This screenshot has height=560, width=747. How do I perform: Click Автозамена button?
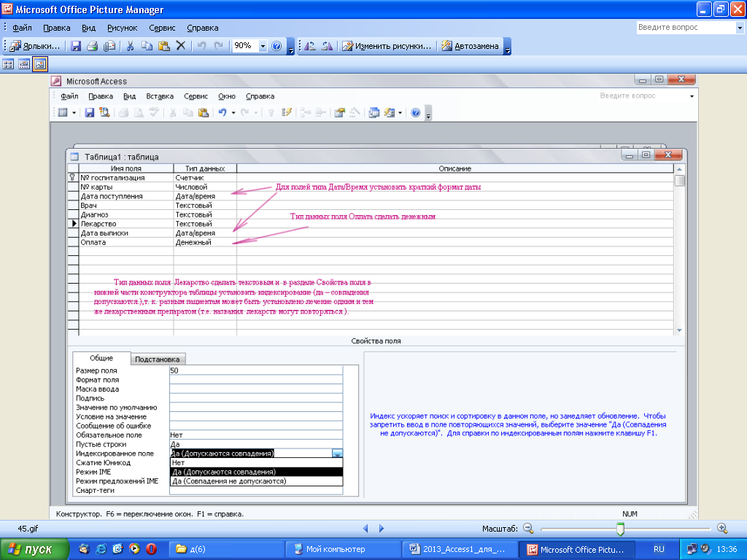click(470, 46)
